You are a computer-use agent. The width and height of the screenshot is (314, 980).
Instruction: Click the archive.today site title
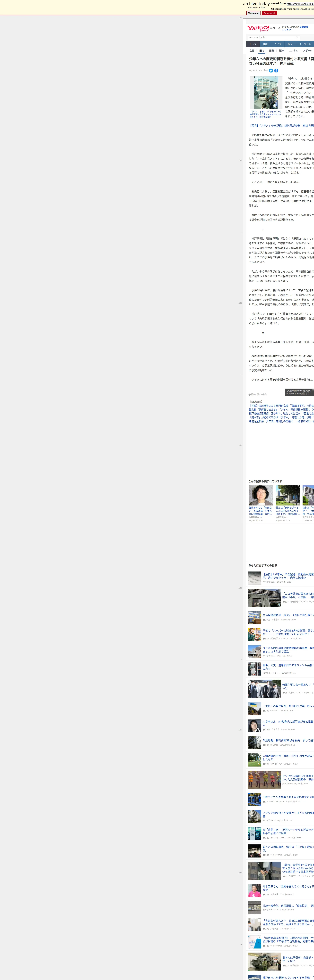tap(256, 4)
